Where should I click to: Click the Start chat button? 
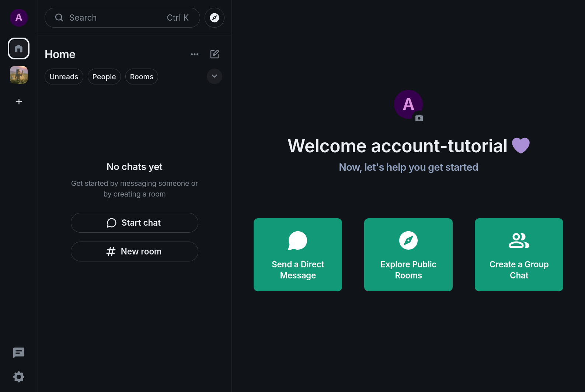pyautogui.click(x=135, y=223)
